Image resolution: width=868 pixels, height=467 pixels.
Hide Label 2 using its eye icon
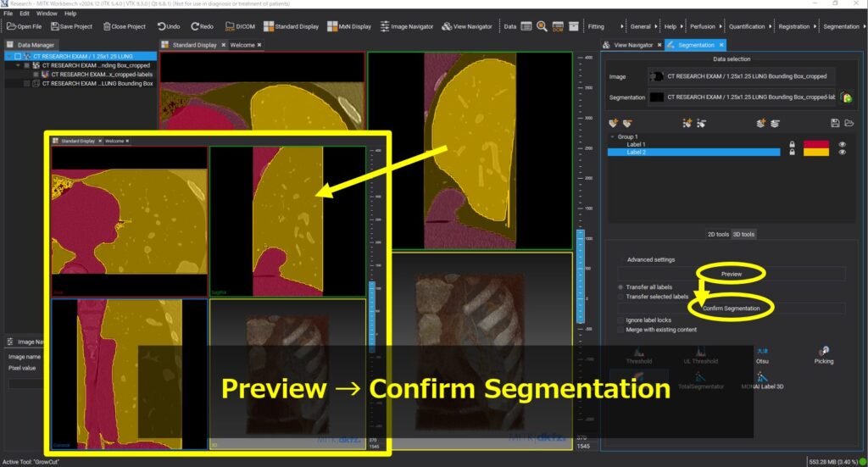(842, 153)
